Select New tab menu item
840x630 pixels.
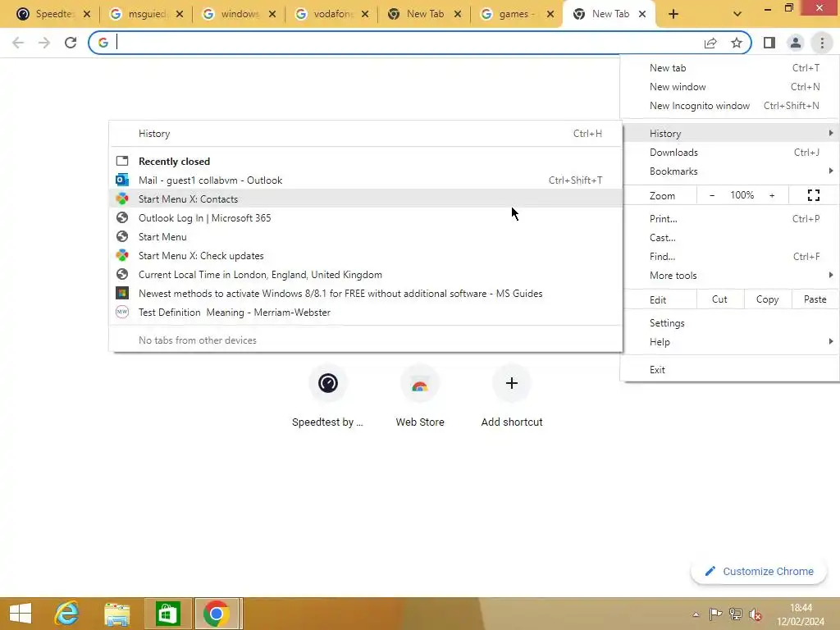click(x=729, y=68)
